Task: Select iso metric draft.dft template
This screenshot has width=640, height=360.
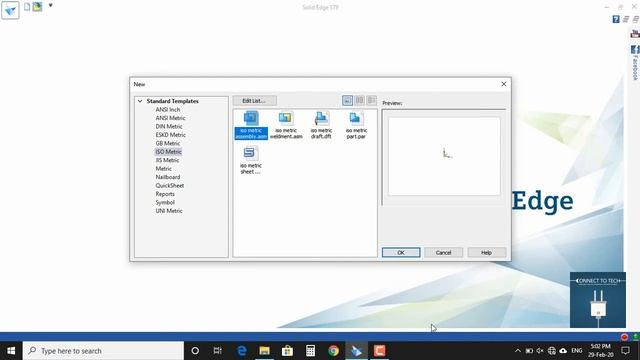Action: pyautogui.click(x=321, y=125)
